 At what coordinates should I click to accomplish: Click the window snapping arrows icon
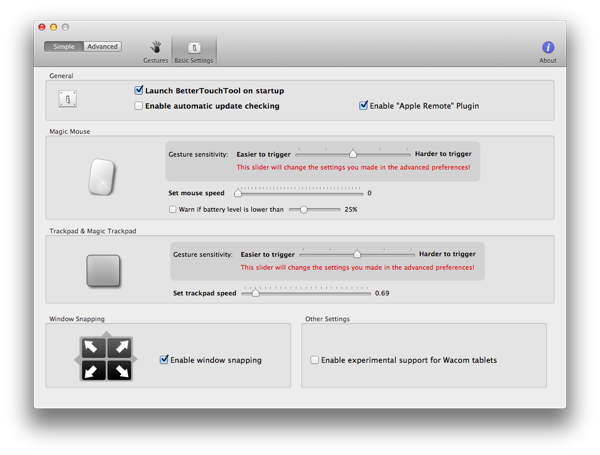pos(106,359)
